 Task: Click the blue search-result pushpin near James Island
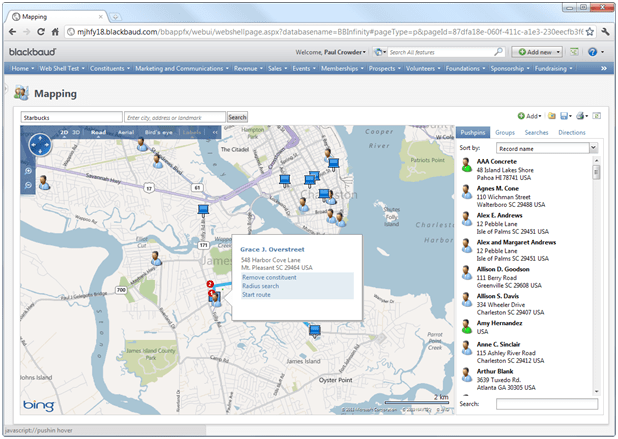(315, 331)
